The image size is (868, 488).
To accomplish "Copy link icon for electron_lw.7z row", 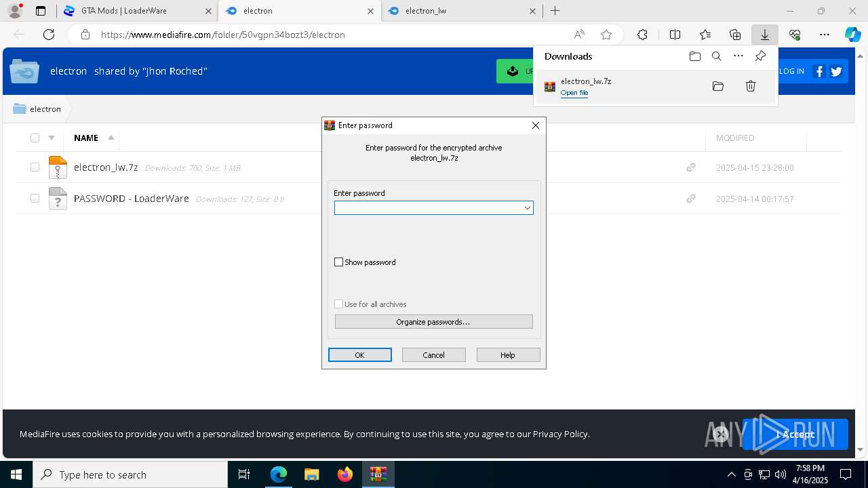I will click(691, 167).
